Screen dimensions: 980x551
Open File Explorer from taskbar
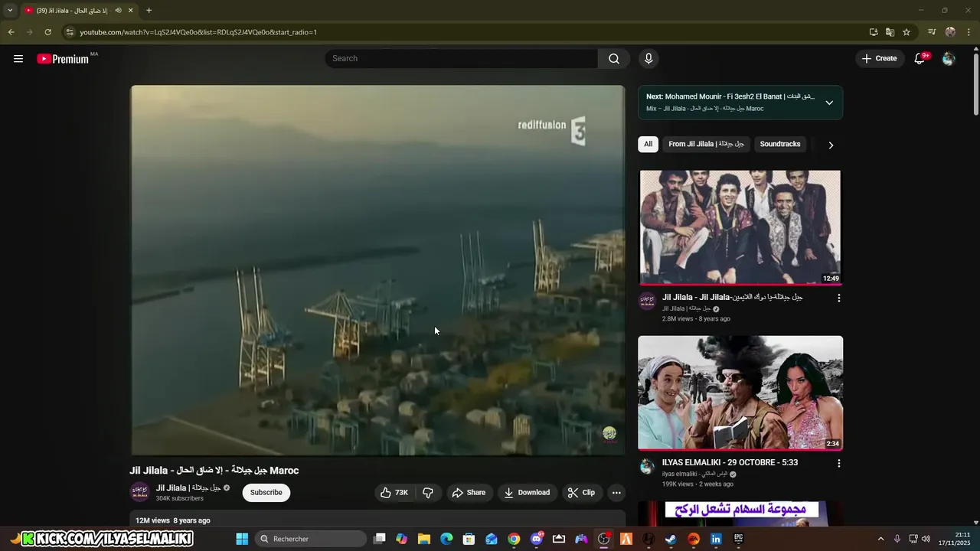click(x=424, y=539)
